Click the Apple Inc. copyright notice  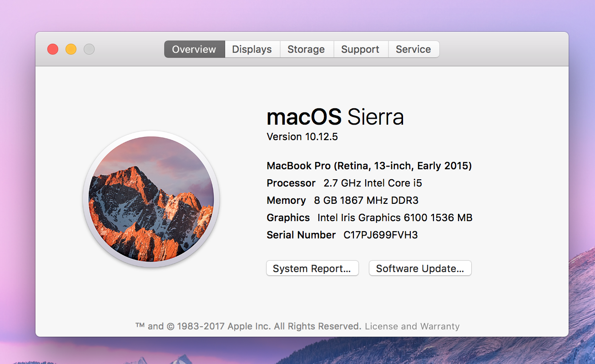pyautogui.click(x=248, y=326)
